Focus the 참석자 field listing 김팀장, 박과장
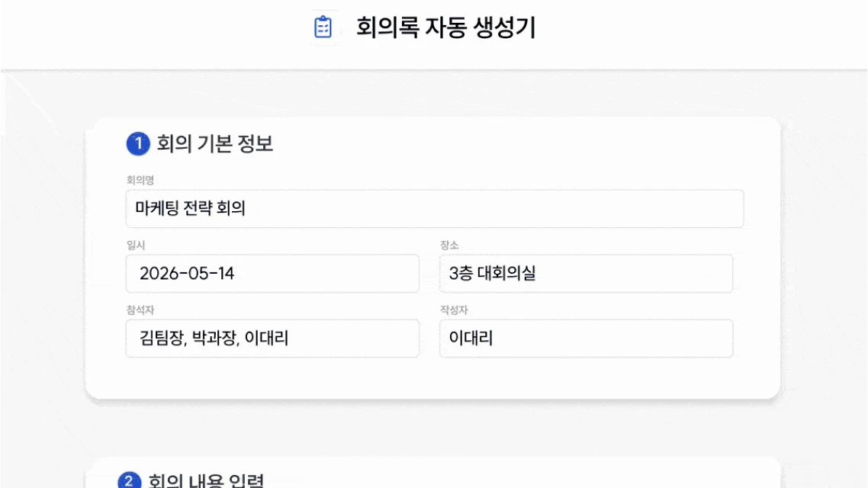Viewport: 868px width, 488px height. pos(272,338)
